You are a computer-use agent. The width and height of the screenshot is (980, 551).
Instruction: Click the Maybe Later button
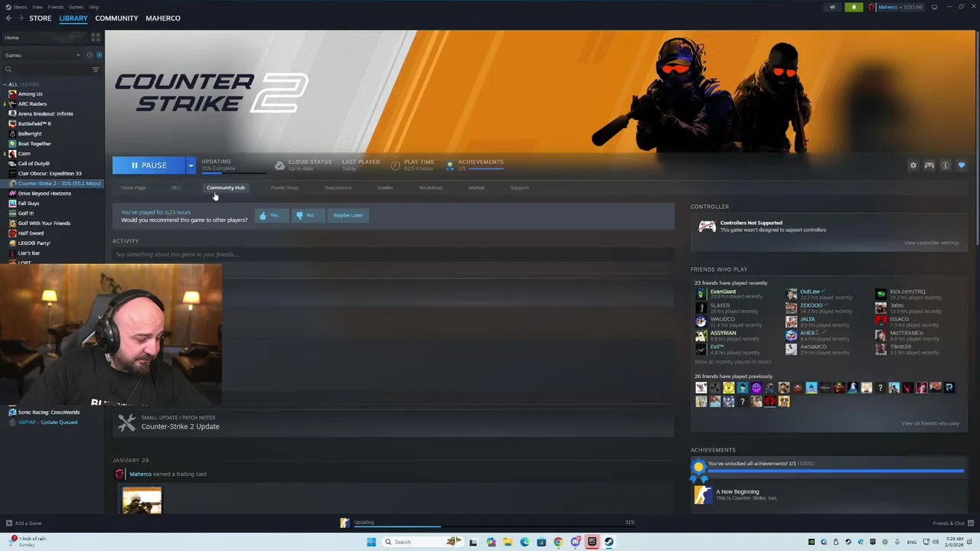[x=348, y=216]
